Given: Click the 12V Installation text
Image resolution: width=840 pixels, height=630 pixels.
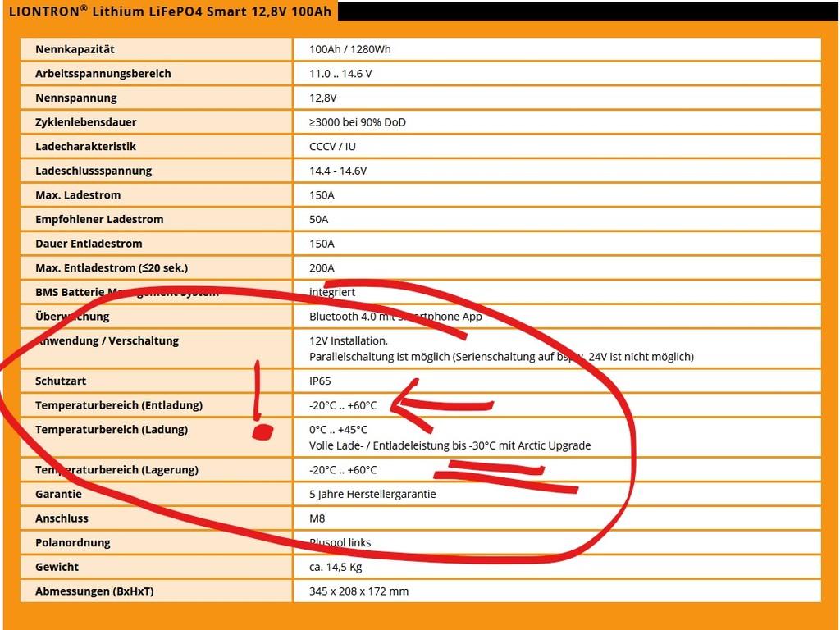Looking at the screenshot, I should tap(348, 340).
